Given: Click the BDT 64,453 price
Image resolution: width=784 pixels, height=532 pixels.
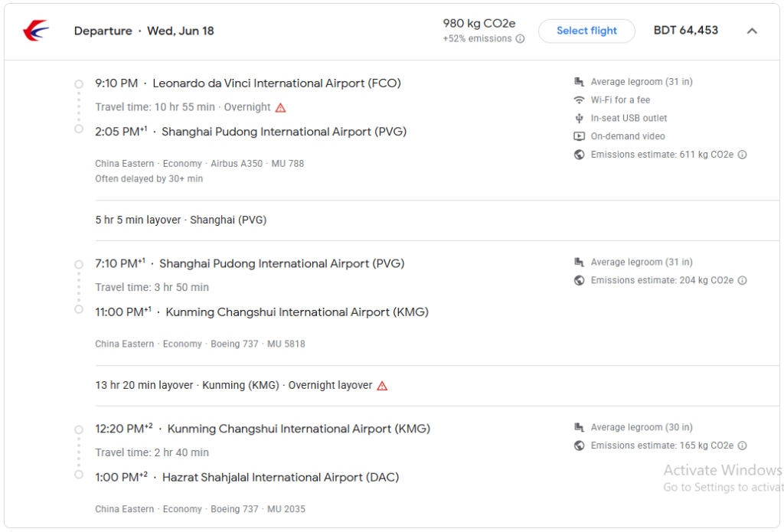Looking at the screenshot, I should 685,31.
